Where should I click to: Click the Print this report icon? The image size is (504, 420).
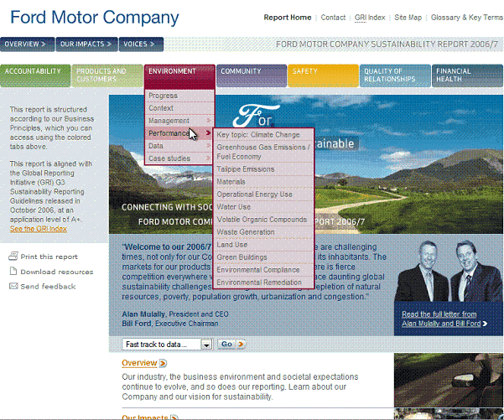(x=13, y=257)
